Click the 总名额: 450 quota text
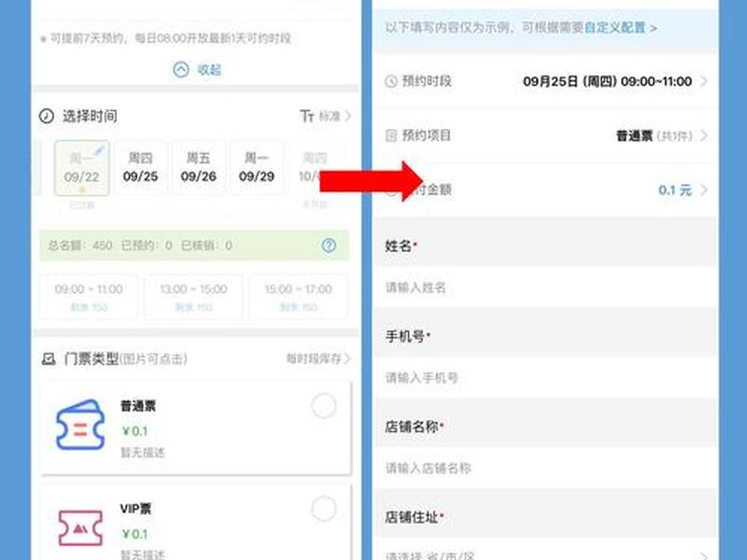Image resolution: width=747 pixels, height=560 pixels. (x=80, y=245)
